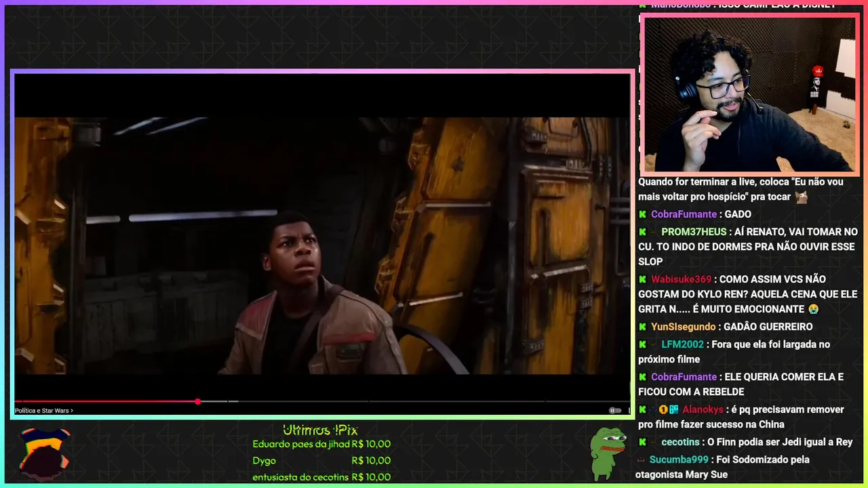Click the green badge beside PROM37HEUS

click(642, 232)
